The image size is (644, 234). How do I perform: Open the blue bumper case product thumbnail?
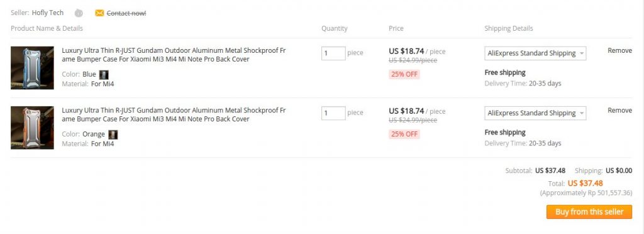[x=32, y=68]
